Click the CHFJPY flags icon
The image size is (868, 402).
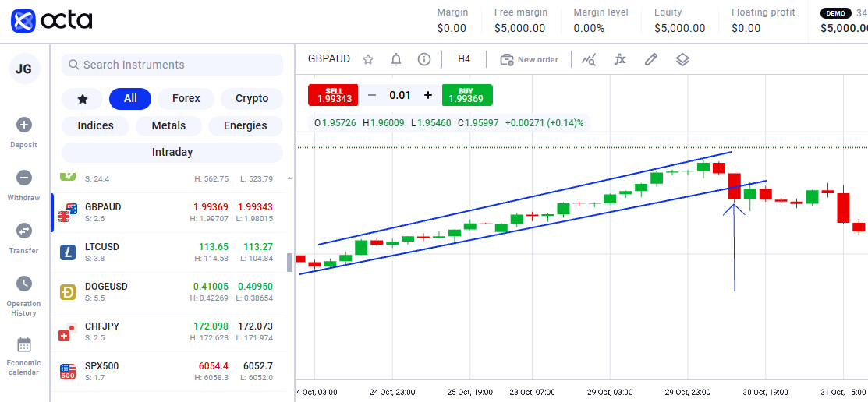[68, 332]
